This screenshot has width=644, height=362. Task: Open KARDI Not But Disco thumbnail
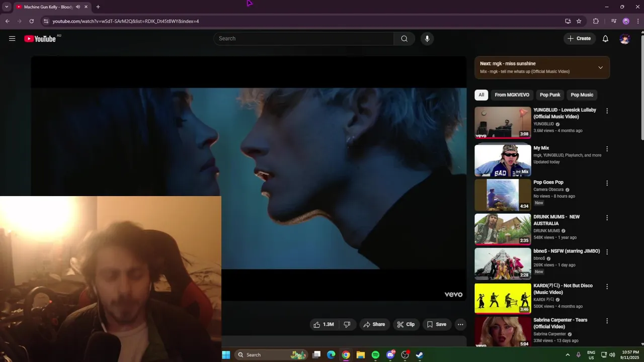[503, 298]
